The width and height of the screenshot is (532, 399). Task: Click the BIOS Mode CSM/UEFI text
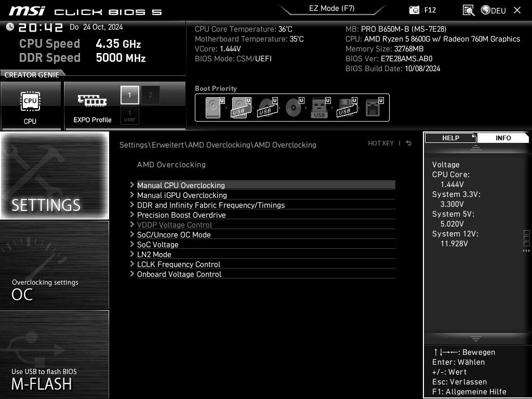[233, 59]
